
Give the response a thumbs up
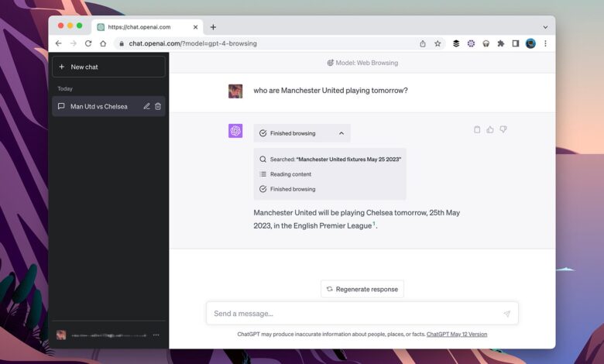click(490, 129)
